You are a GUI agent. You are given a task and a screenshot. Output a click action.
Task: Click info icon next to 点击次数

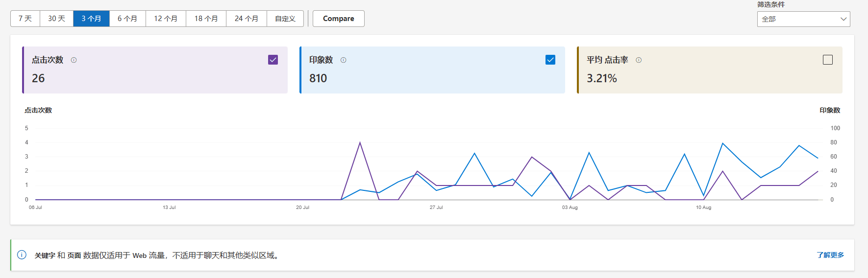[x=74, y=60]
